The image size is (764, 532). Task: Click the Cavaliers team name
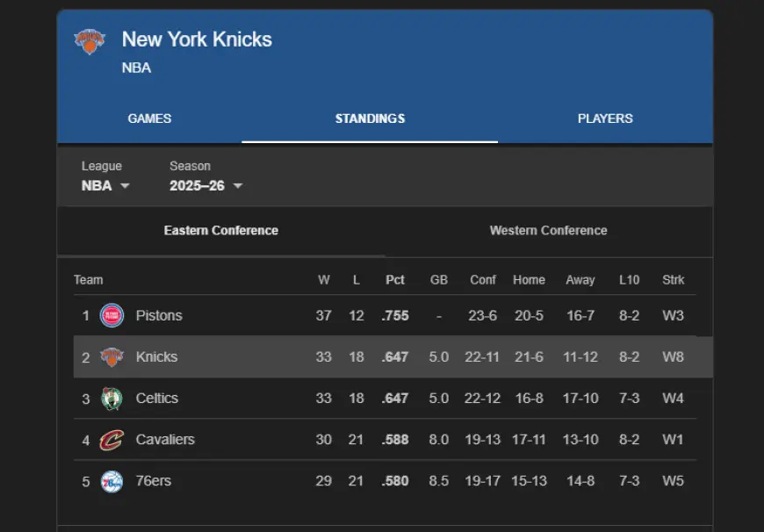165,439
